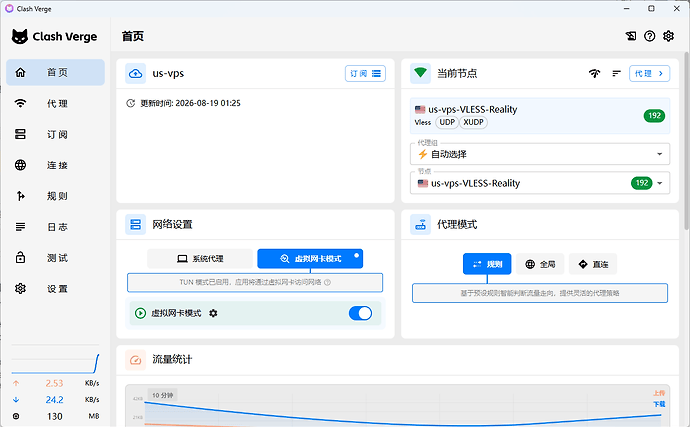Click the Clash Verge title bar icon
The height and width of the screenshot is (427, 690).
coord(9,9)
